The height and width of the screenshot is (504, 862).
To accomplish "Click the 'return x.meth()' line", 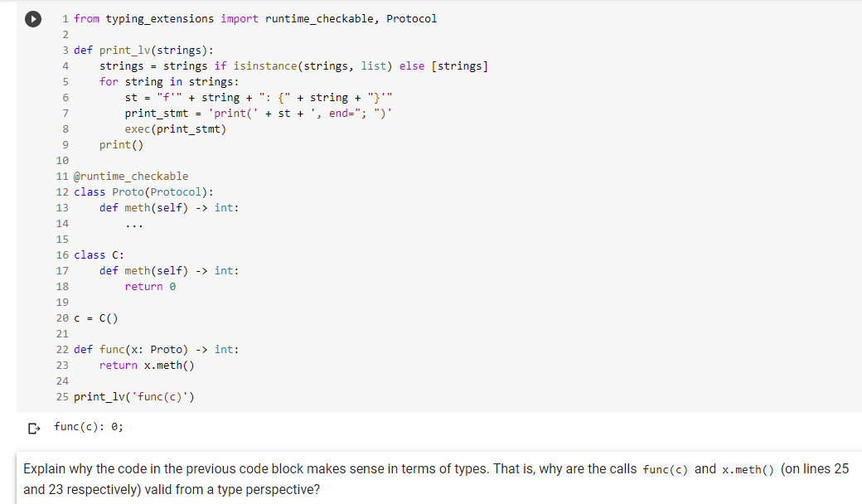I will (x=146, y=365).
